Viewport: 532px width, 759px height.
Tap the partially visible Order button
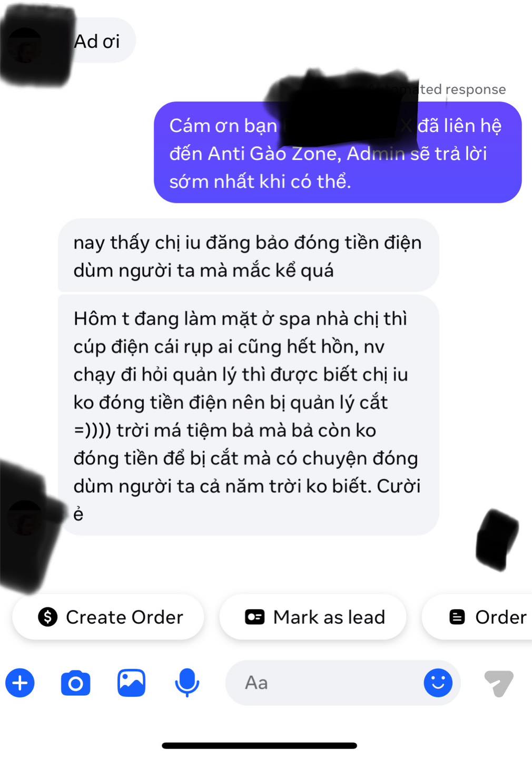click(x=477, y=617)
